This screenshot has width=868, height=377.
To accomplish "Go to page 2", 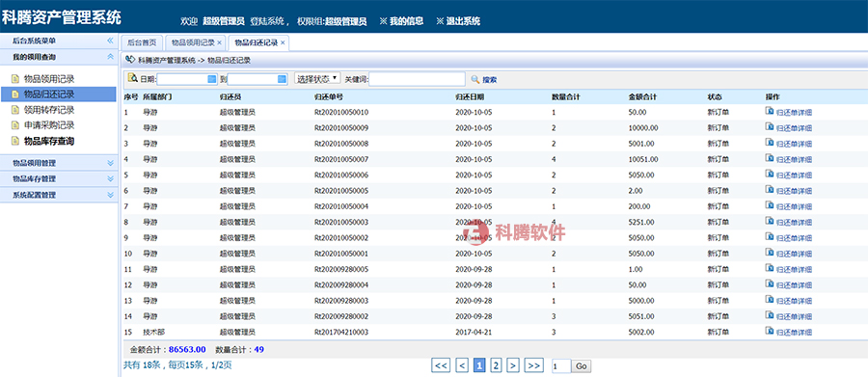I will click(x=496, y=365).
